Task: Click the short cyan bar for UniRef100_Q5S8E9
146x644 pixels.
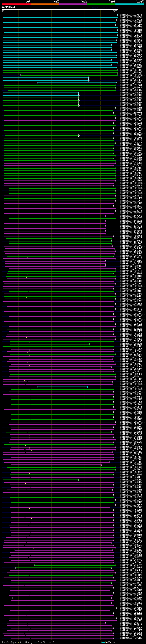Action: [x=46, y=80]
